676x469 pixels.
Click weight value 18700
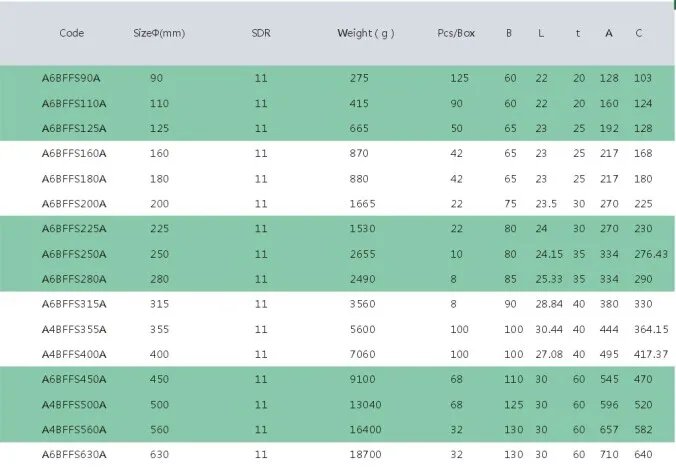coord(366,455)
